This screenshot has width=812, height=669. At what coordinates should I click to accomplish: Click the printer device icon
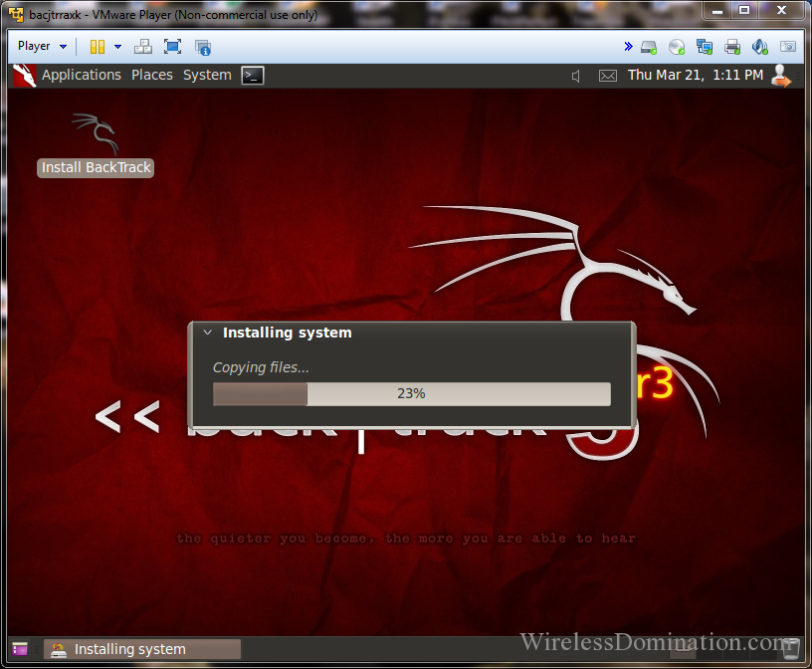pyautogui.click(x=732, y=47)
